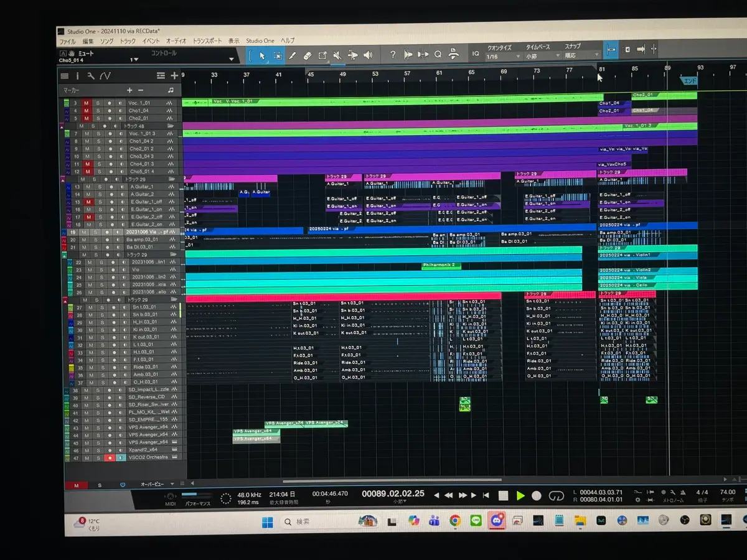This screenshot has height=560, width=747.
Task: Select the Bend tool
Action: click(352, 55)
